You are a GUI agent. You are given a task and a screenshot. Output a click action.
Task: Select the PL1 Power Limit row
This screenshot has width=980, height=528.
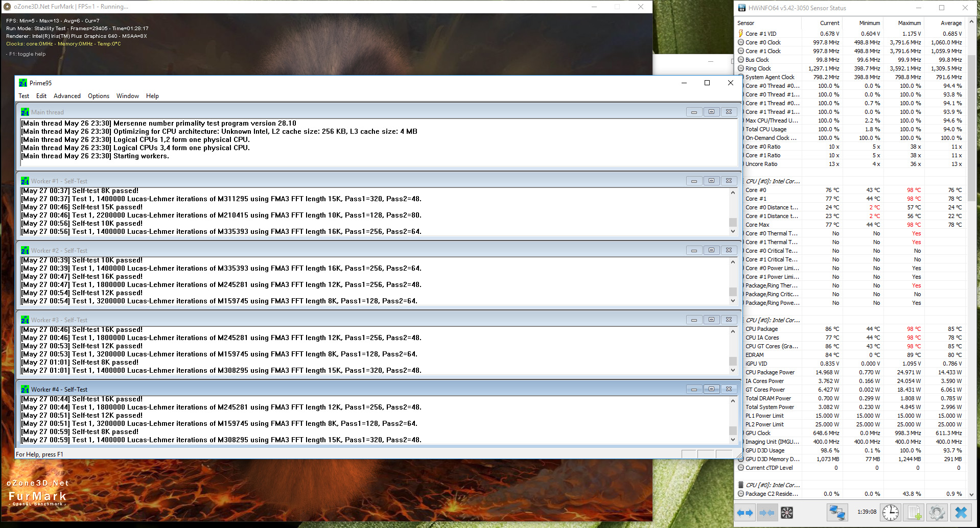pyautogui.click(x=851, y=416)
